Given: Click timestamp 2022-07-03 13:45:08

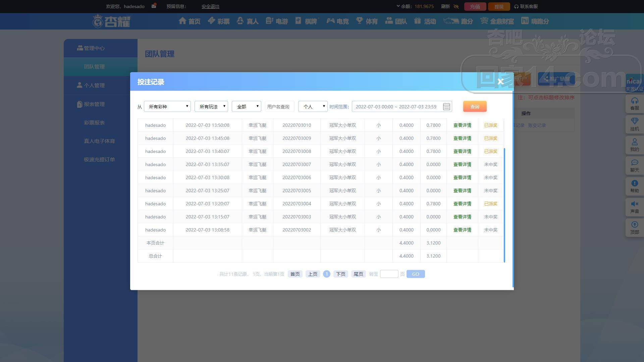Looking at the screenshot, I should (208, 138).
